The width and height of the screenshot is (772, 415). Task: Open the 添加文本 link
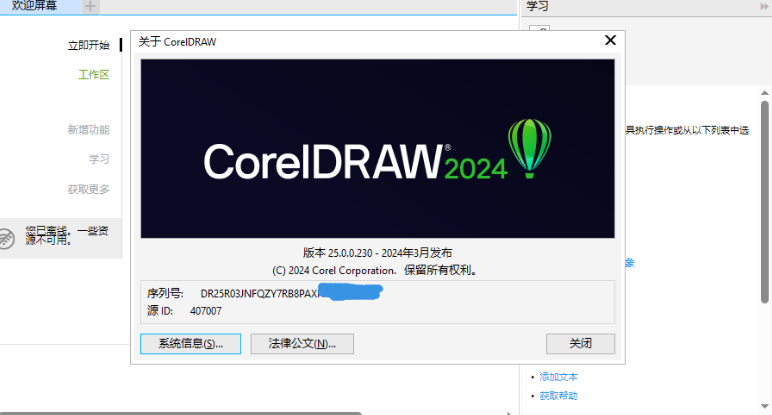pyautogui.click(x=558, y=377)
